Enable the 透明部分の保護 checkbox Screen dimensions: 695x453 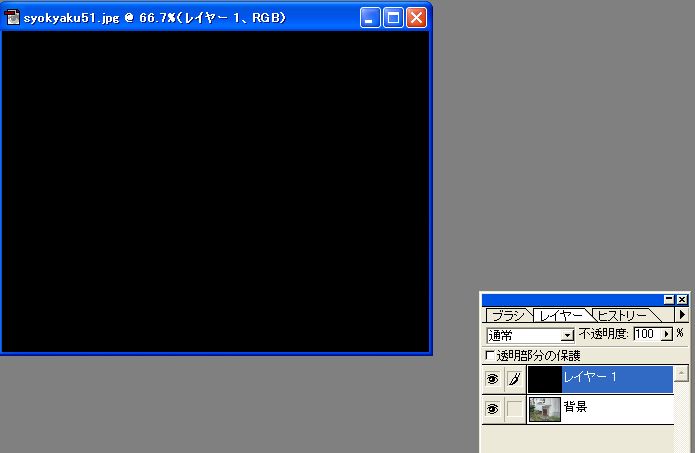pyautogui.click(x=489, y=355)
